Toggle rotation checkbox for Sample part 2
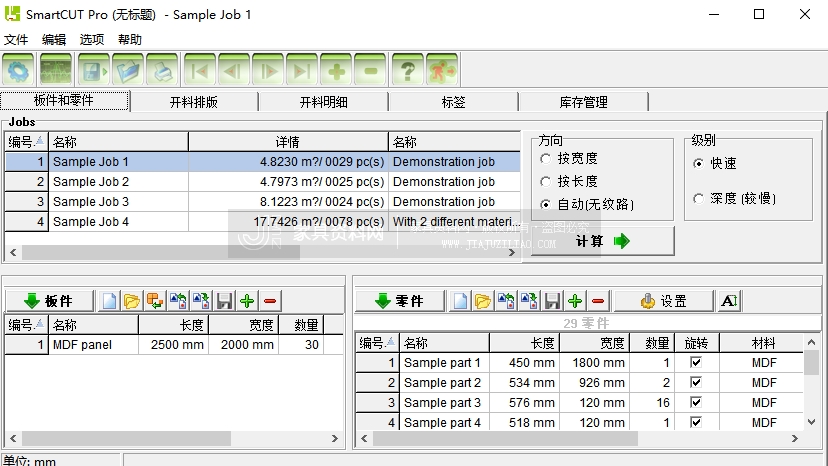Screen dimensions: 828x466 click(x=696, y=383)
